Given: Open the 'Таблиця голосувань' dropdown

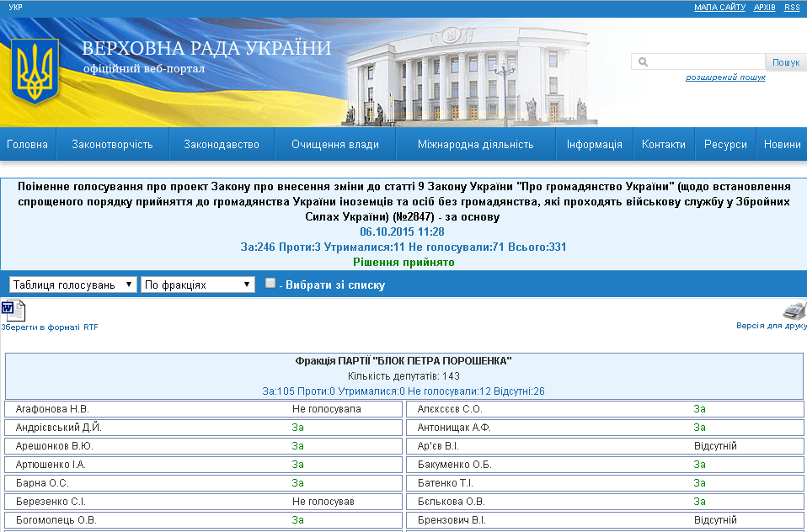Looking at the screenshot, I should (72, 285).
